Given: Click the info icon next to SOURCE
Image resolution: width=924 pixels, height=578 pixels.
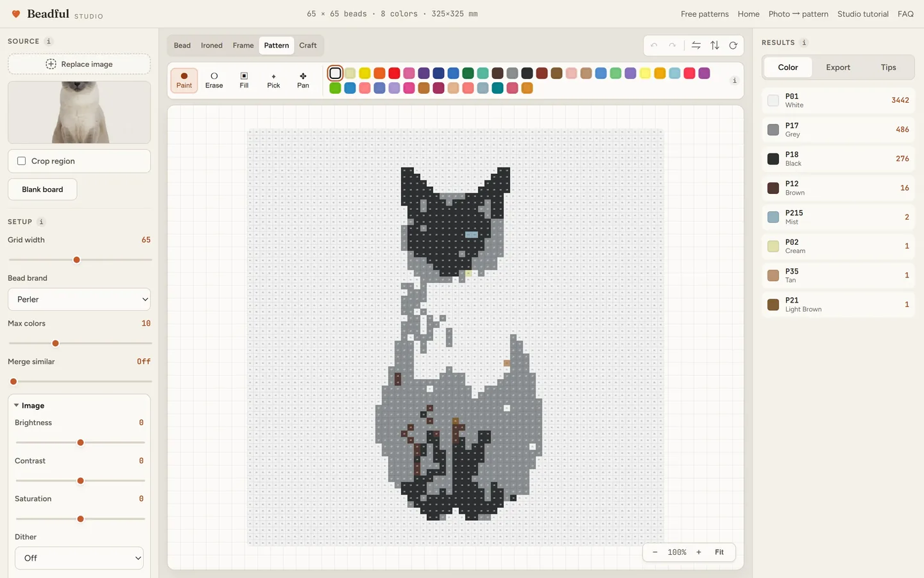Looking at the screenshot, I should click(x=49, y=41).
